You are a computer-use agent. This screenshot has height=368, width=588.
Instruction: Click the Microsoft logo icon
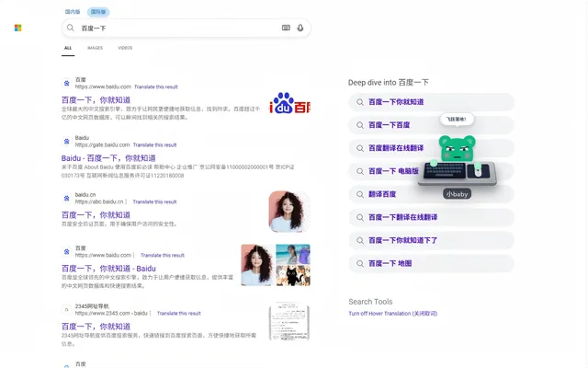[17, 28]
